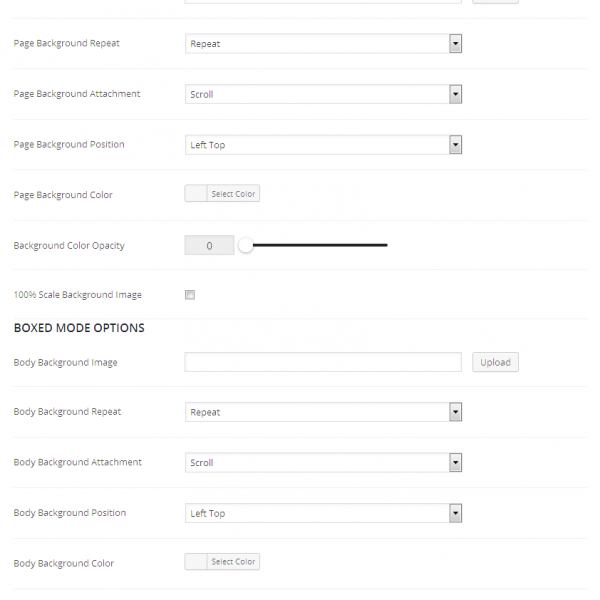Expand the Body Background Attachment dropdown

tap(323, 463)
